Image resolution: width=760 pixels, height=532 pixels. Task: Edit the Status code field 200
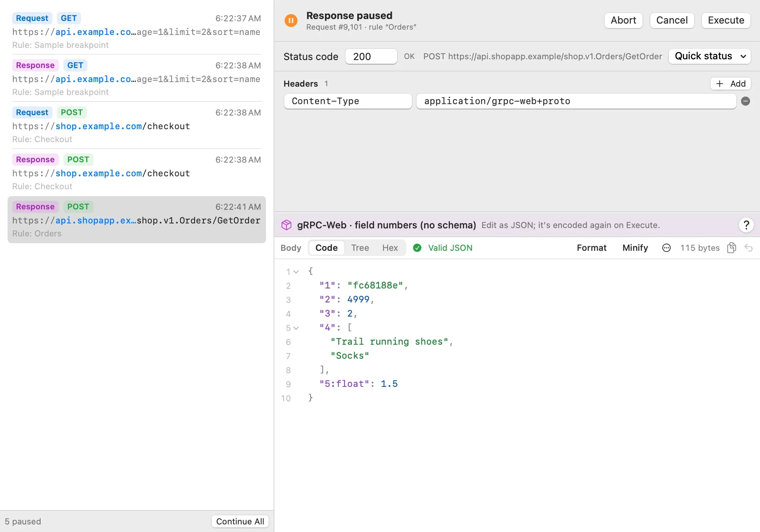pos(371,56)
